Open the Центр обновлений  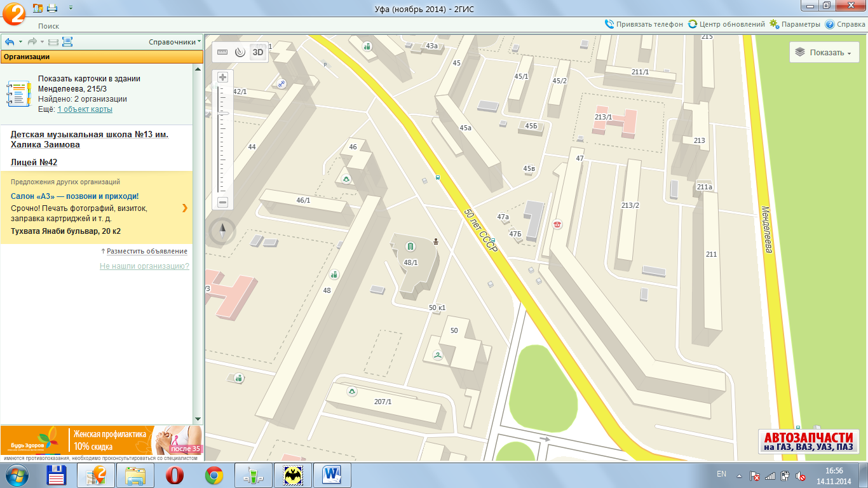(x=726, y=24)
